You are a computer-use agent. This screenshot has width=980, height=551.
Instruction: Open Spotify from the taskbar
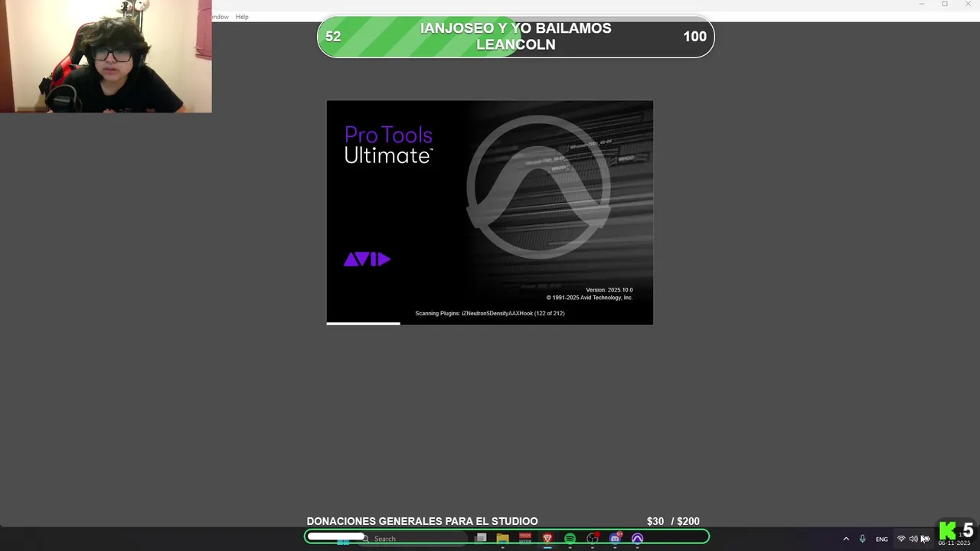pos(570,538)
